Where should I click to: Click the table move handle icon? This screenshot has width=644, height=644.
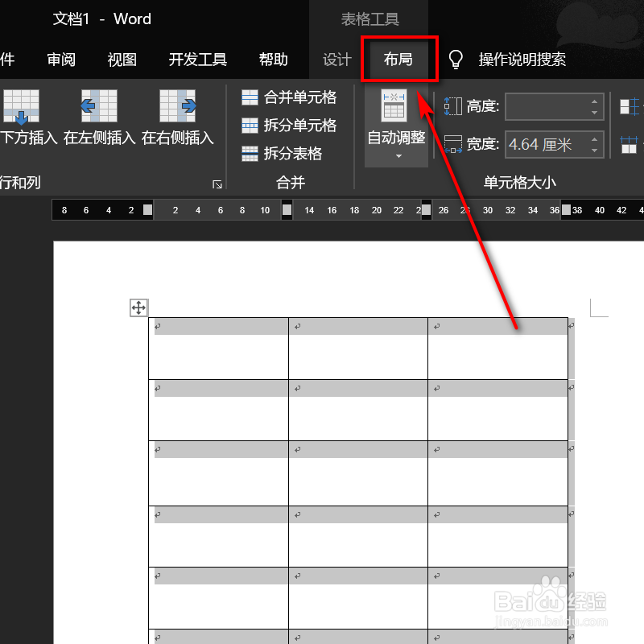click(x=138, y=308)
